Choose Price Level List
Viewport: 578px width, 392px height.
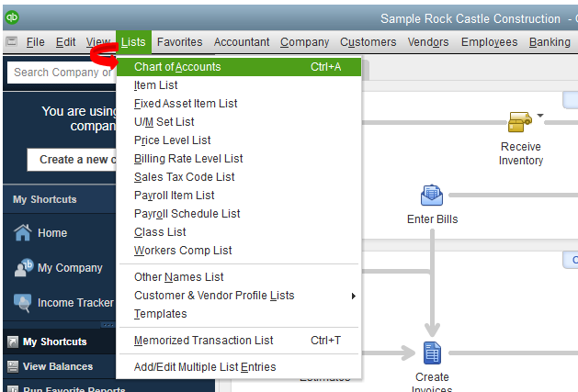pos(239,140)
